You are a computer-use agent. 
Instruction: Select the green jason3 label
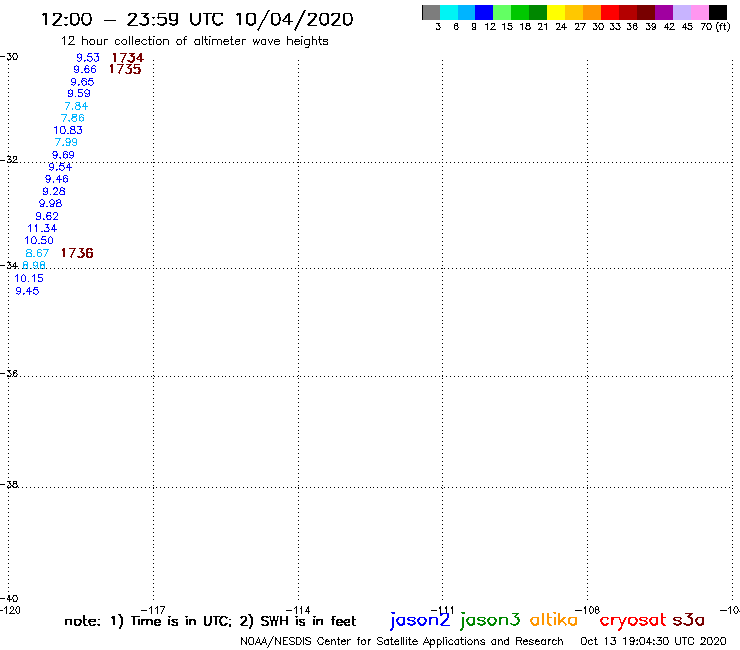tap(490, 620)
